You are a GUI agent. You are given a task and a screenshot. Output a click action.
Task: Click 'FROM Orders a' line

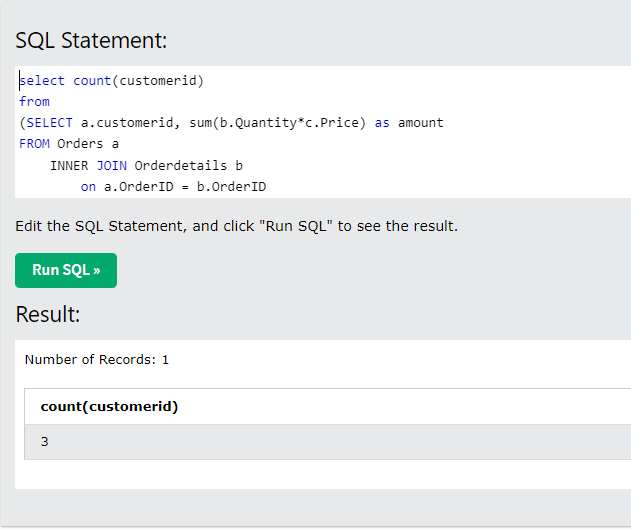coord(69,144)
